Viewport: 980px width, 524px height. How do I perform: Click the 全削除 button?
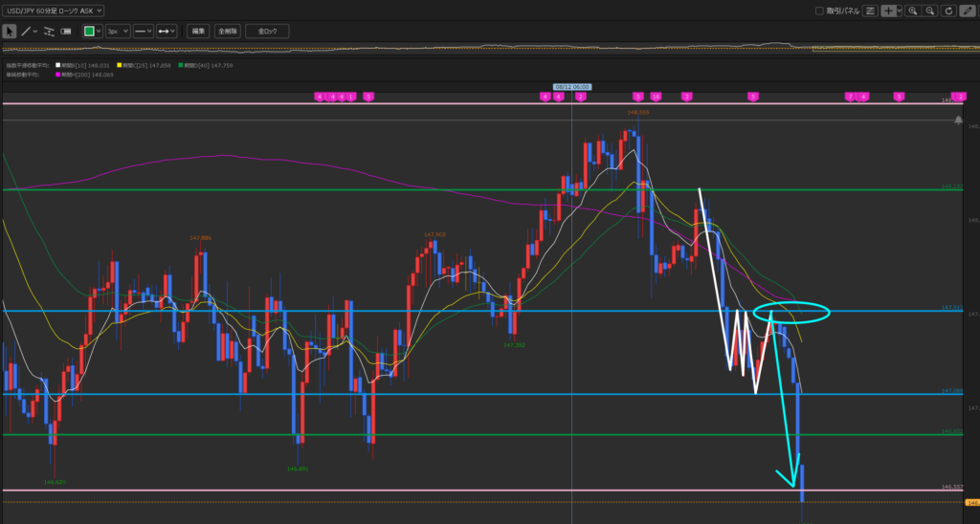[x=228, y=32]
